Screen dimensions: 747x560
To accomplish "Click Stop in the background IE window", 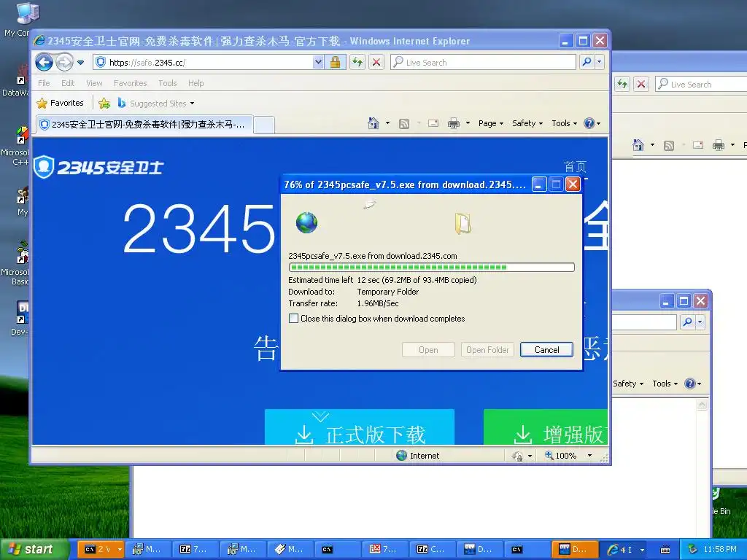I will pyautogui.click(x=641, y=85).
